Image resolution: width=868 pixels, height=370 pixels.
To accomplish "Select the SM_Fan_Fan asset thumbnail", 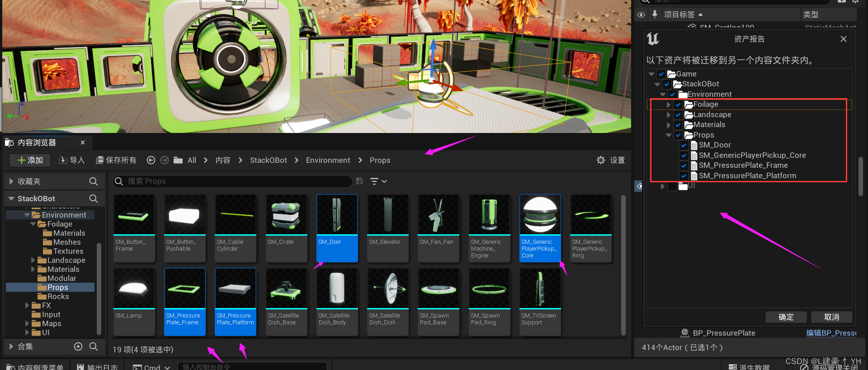I will [x=438, y=228].
